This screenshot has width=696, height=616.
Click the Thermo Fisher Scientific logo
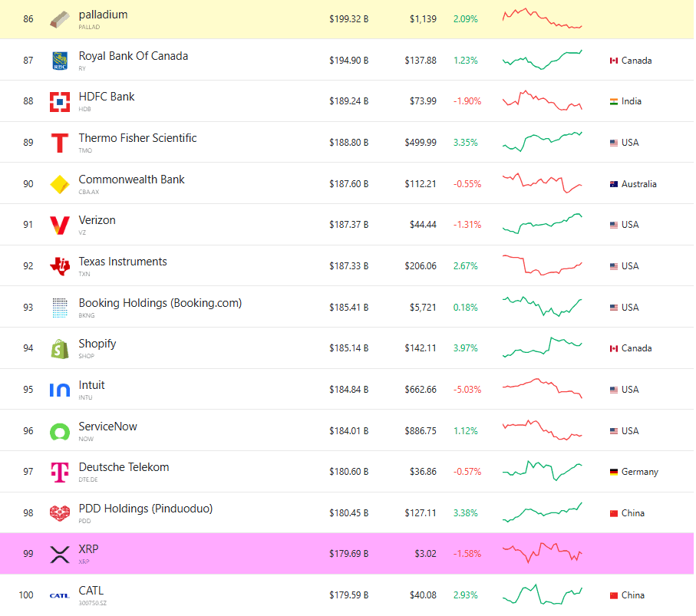[x=59, y=143]
